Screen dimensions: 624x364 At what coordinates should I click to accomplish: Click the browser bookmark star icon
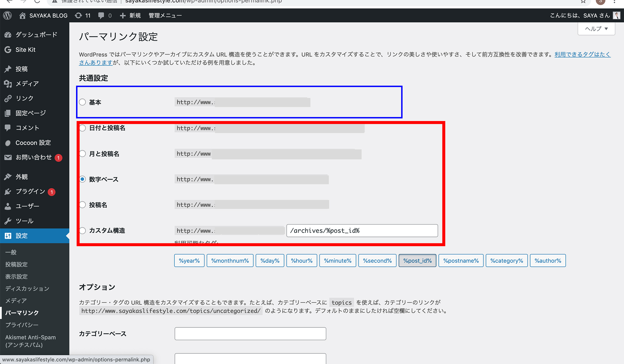click(x=583, y=1)
